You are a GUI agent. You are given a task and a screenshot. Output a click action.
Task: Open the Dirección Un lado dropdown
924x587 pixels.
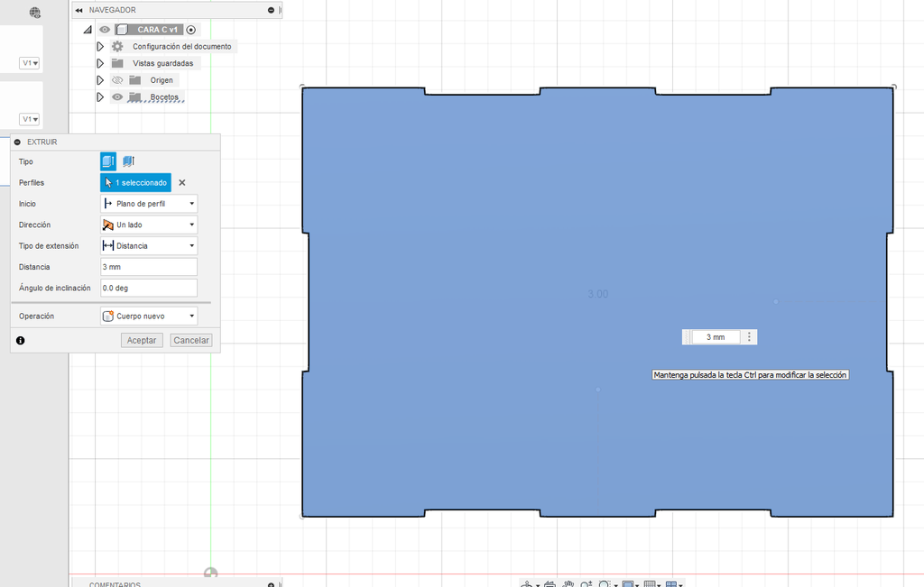(149, 225)
